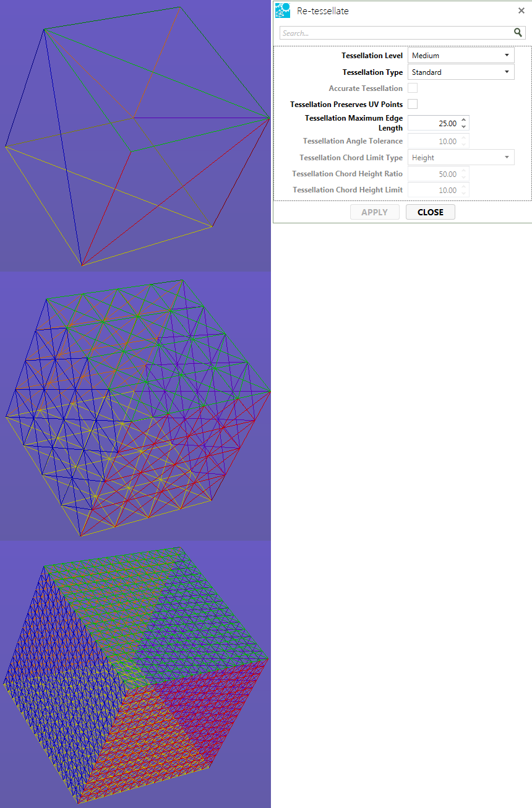Click the bottom fine-mesh cube preview
The image size is (532, 808).
(135, 674)
